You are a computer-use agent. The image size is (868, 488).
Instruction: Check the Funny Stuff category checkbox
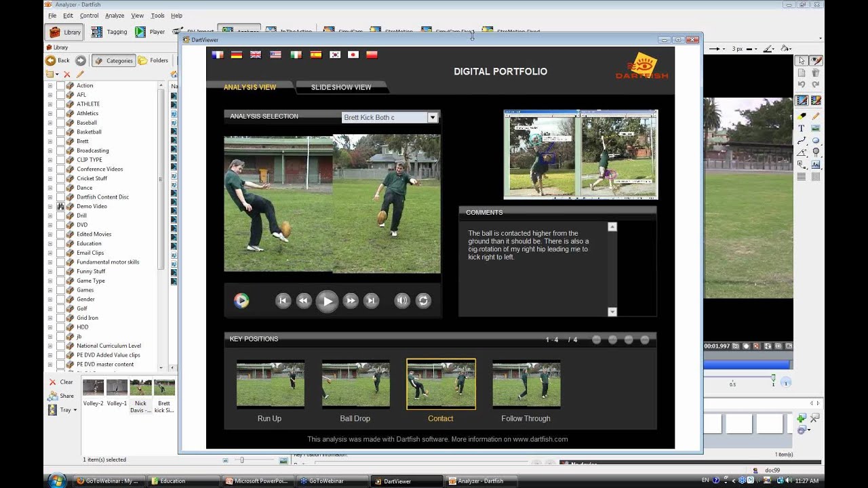[60, 271]
